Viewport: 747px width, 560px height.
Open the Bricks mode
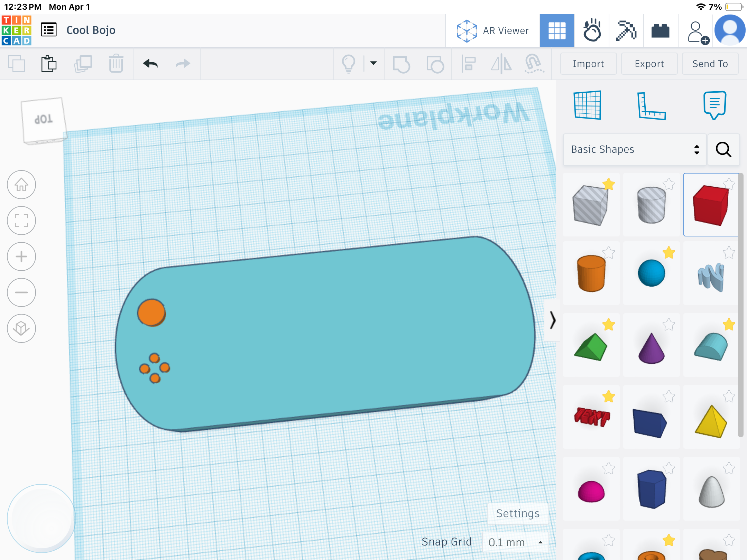(x=660, y=31)
